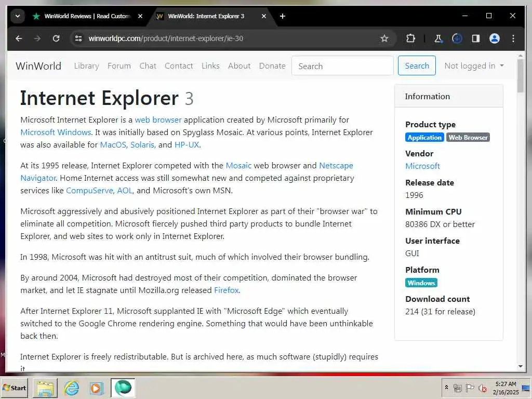Open the HP-UX link
Viewport: 532px width, 399px height.
(x=187, y=145)
